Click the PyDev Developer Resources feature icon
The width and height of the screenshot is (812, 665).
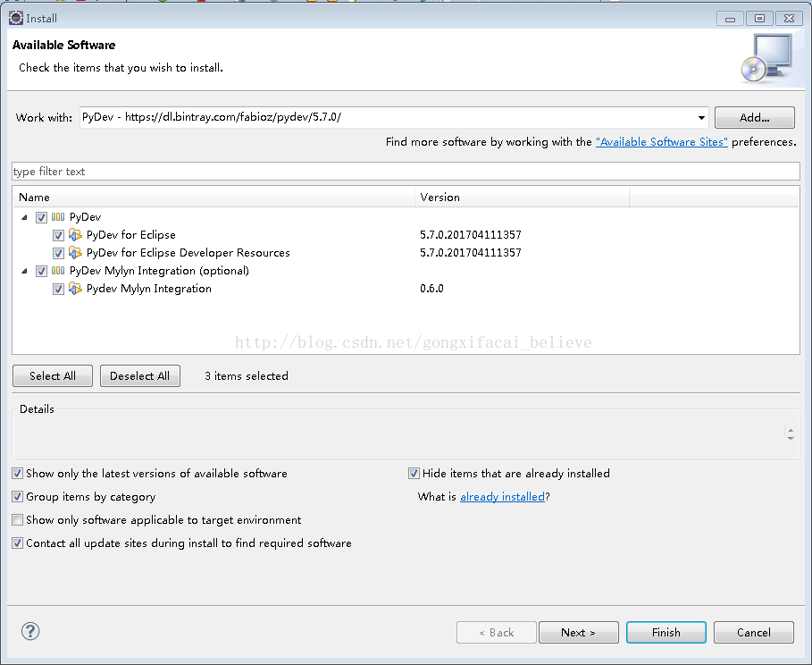pyautogui.click(x=76, y=253)
